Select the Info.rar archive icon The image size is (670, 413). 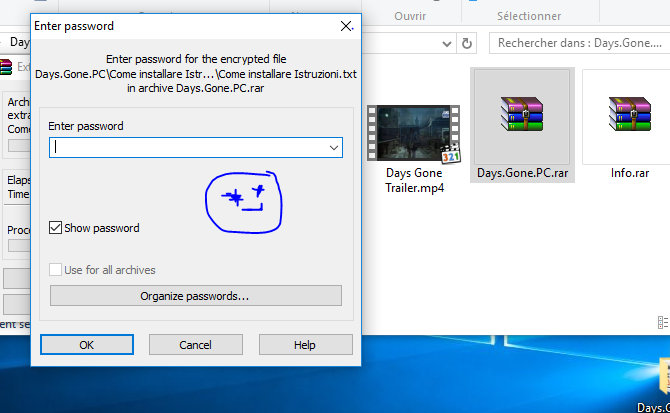click(x=630, y=114)
